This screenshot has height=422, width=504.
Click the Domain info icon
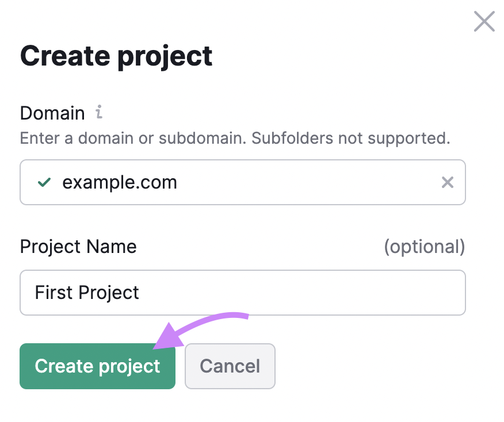(x=99, y=112)
